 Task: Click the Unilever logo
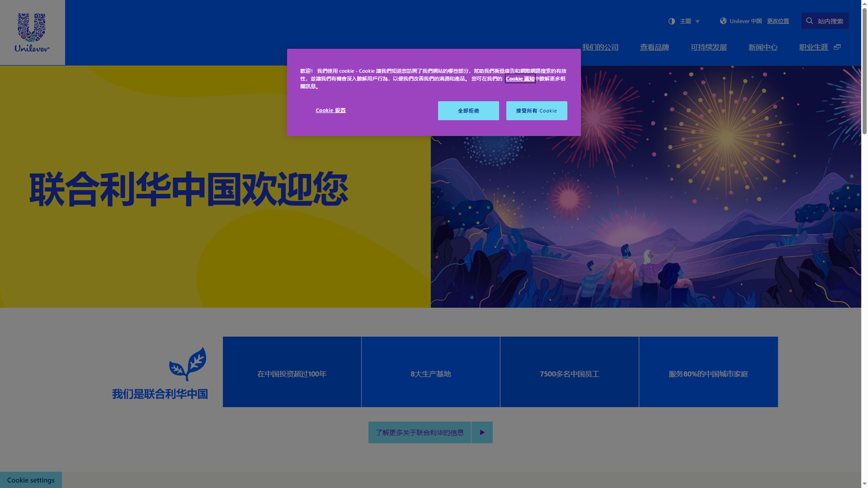(x=32, y=33)
